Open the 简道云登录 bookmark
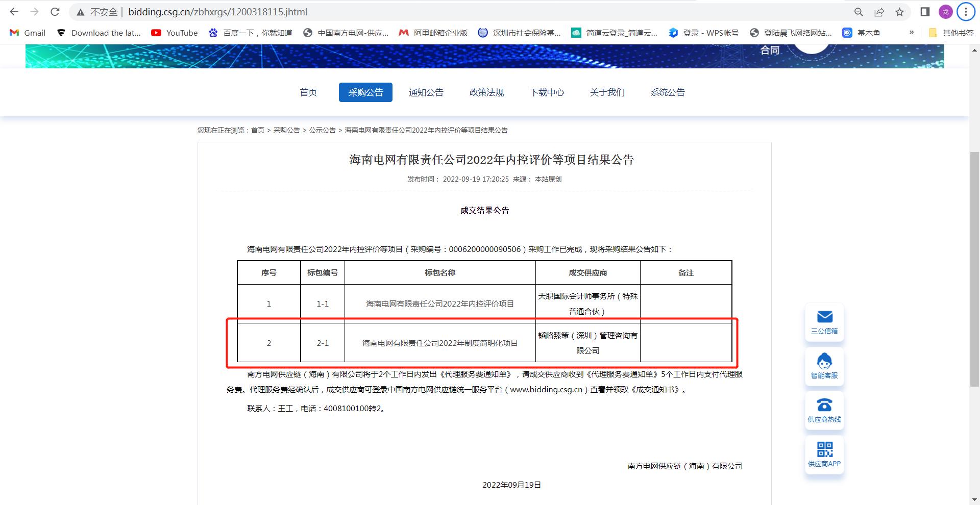This screenshot has width=980, height=505. 614,33
